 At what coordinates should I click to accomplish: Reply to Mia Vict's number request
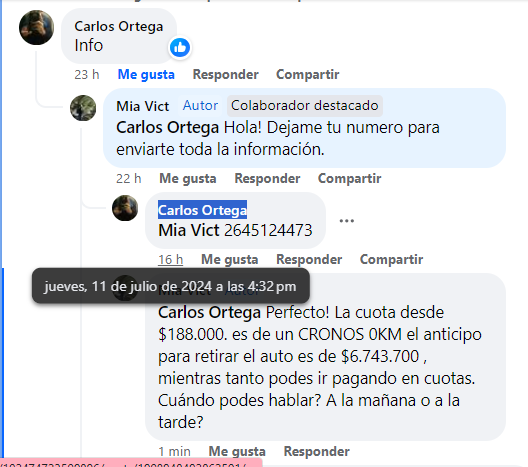click(267, 178)
